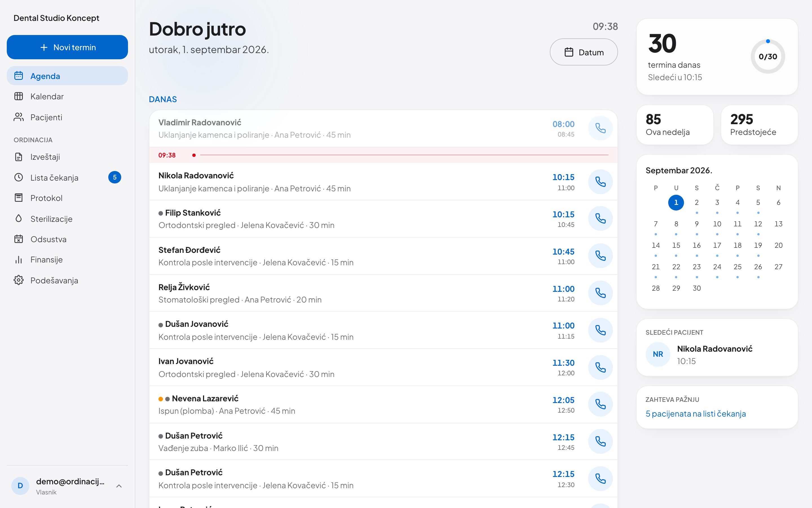This screenshot has height=508, width=812.
Task: Expand the demo@ordinacij account menu
Action: point(67,486)
